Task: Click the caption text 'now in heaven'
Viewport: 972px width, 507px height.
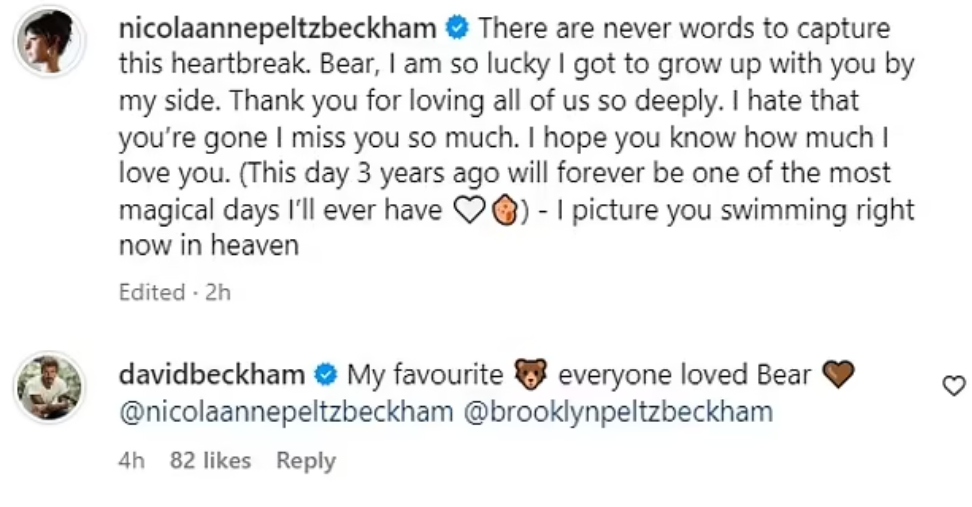Action: 209,246
